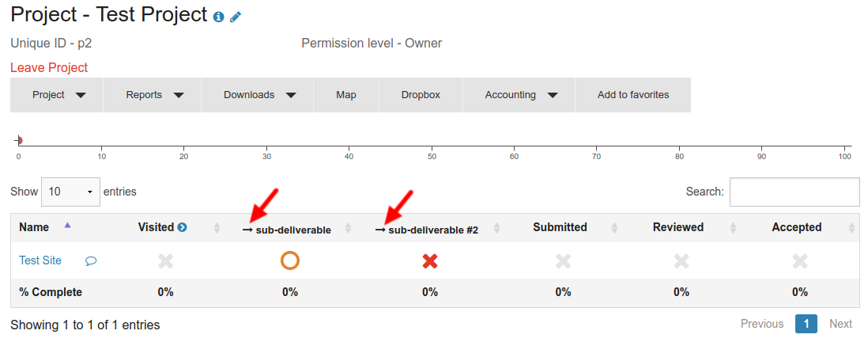
Task: Open the Map menu item
Action: point(346,95)
